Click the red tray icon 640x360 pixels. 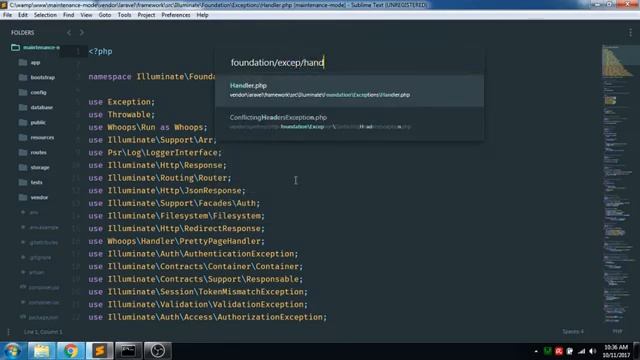pos(559,351)
